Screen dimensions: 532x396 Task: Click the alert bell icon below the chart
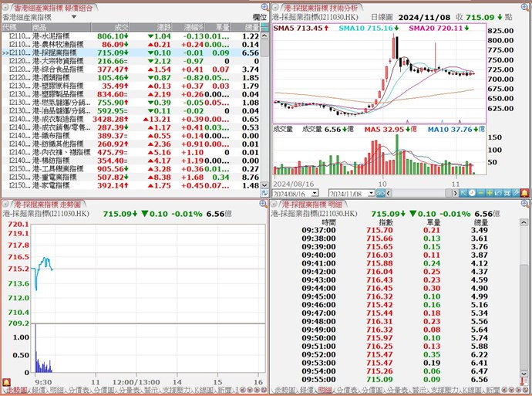click(x=524, y=192)
